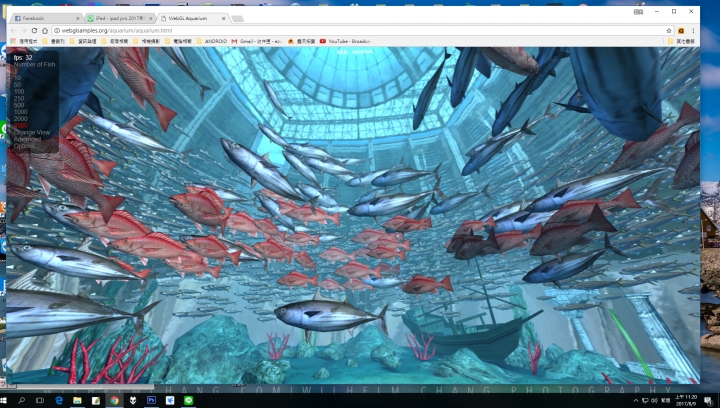Close the WebGL Aquarium tab
This screenshot has height=408, width=720.
point(224,18)
